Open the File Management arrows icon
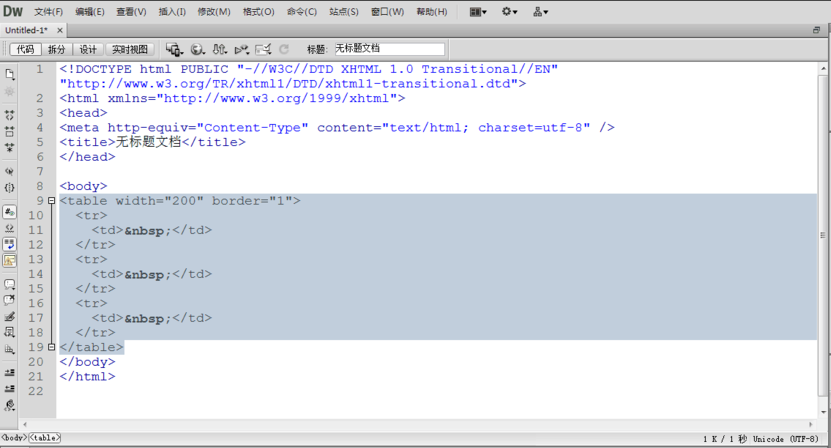Viewport: 831px width, 448px height. (219, 49)
